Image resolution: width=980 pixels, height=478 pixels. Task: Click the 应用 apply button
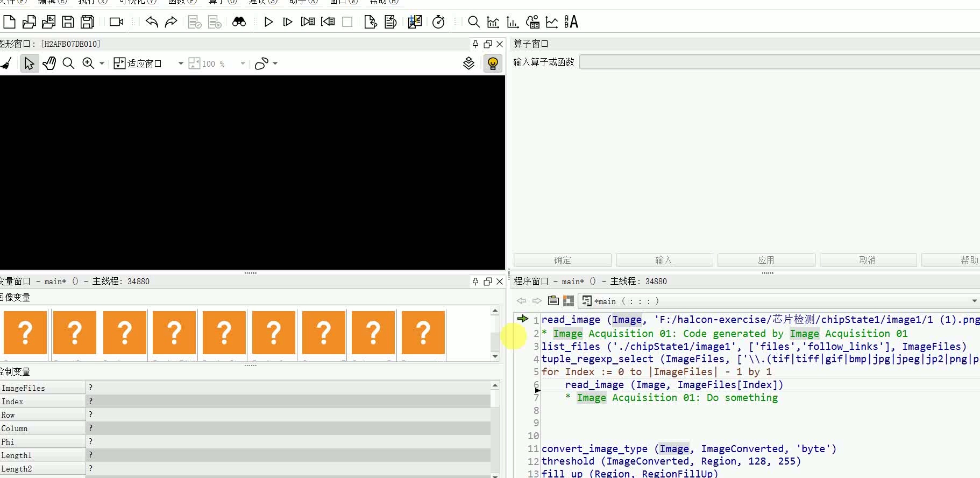pos(766,261)
